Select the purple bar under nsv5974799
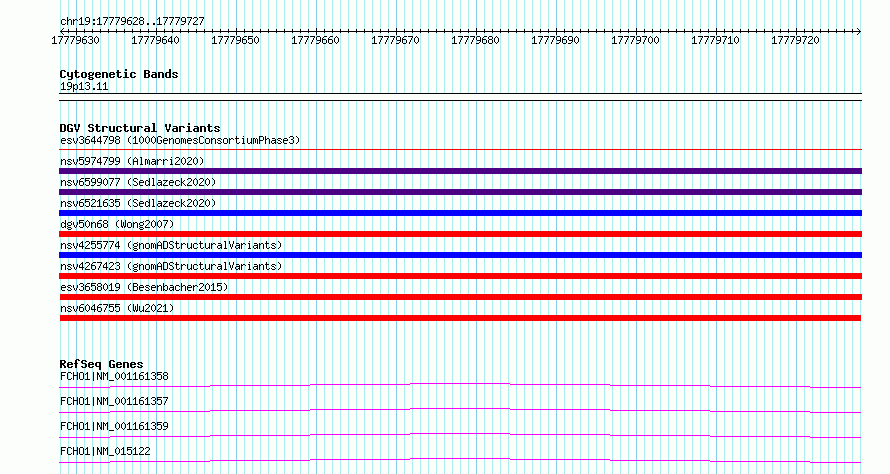890x474 pixels. [x=460, y=171]
